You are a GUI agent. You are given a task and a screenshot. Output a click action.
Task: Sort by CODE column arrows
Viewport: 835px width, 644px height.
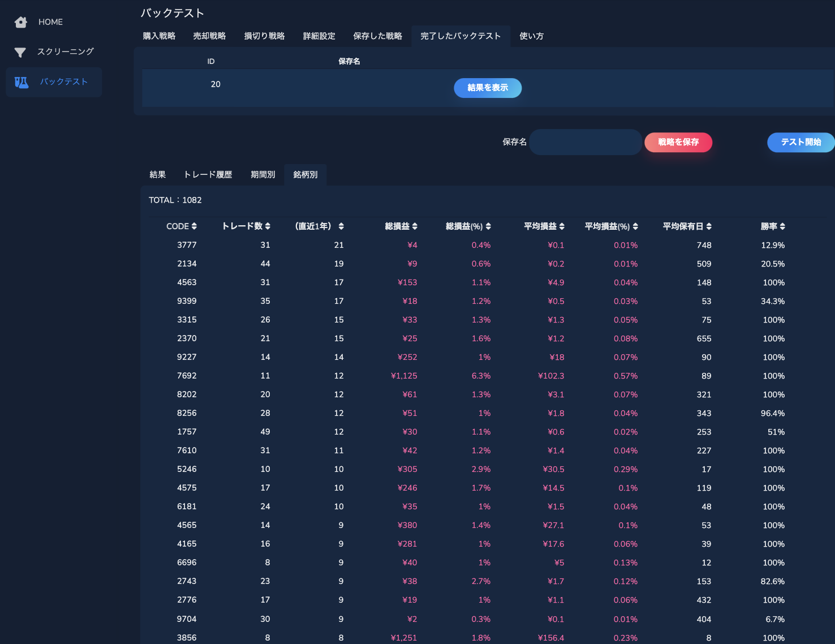[x=194, y=226]
